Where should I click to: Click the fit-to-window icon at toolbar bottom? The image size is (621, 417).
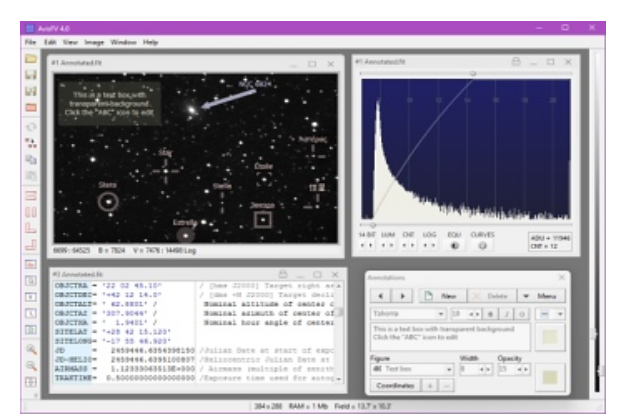[31, 382]
